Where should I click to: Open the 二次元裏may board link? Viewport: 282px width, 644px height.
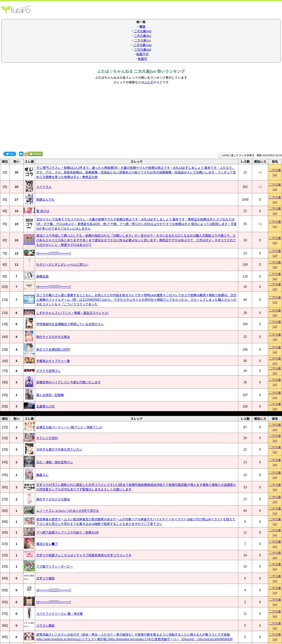click(x=143, y=45)
